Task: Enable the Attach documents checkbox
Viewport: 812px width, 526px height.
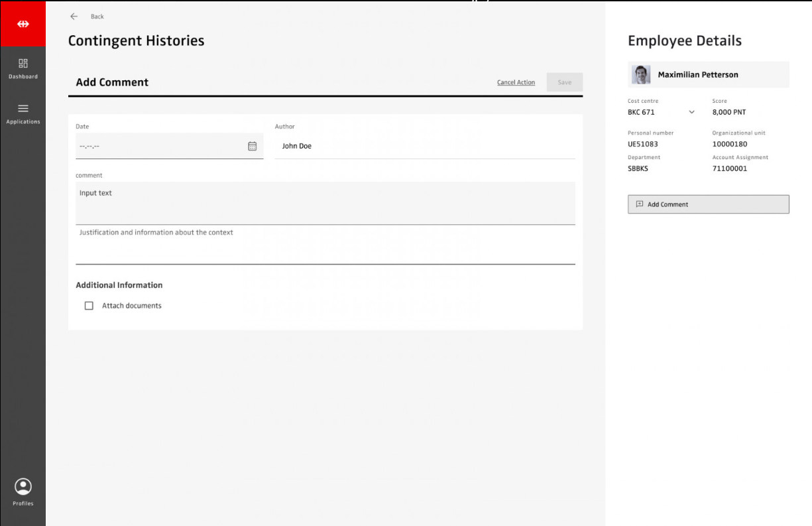Action: coord(89,306)
